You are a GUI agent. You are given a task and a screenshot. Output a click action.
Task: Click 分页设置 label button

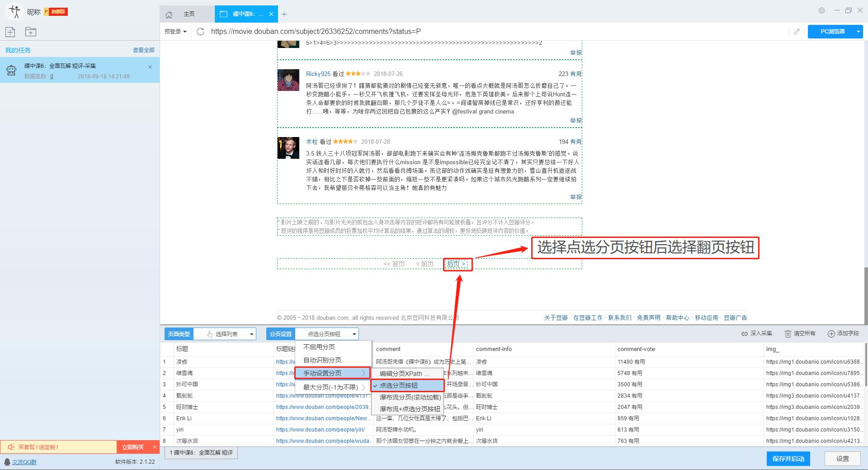click(x=281, y=334)
